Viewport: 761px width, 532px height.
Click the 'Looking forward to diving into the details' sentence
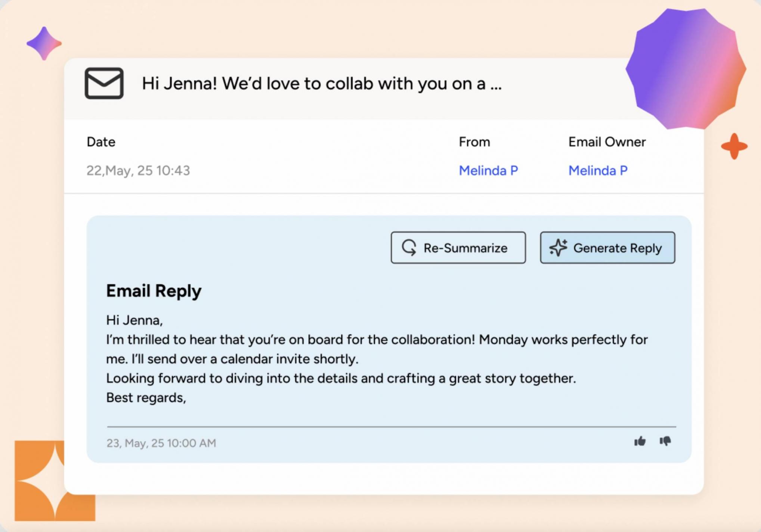(x=341, y=379)
